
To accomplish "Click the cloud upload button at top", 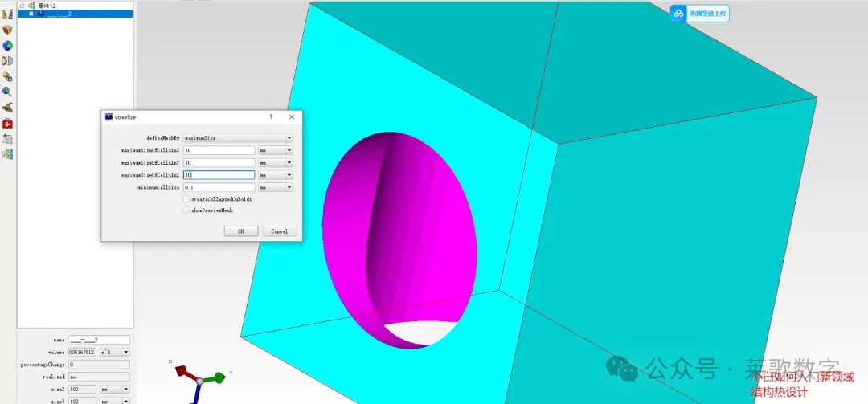I will click(700, 14).
